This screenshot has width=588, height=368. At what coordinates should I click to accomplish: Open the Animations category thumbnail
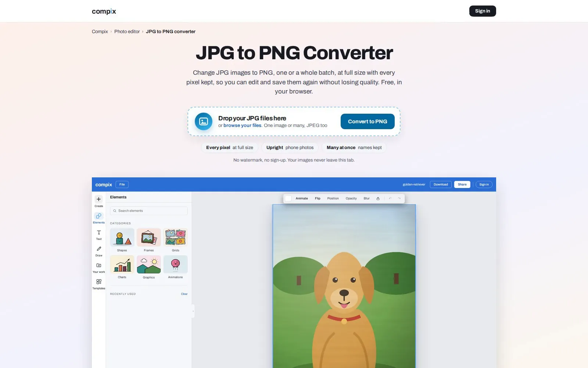[175, 265]
